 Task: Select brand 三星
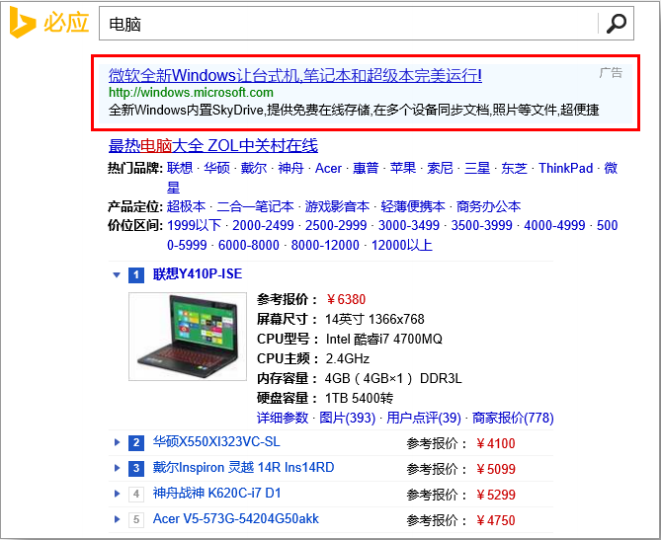(x=477, y=168)
